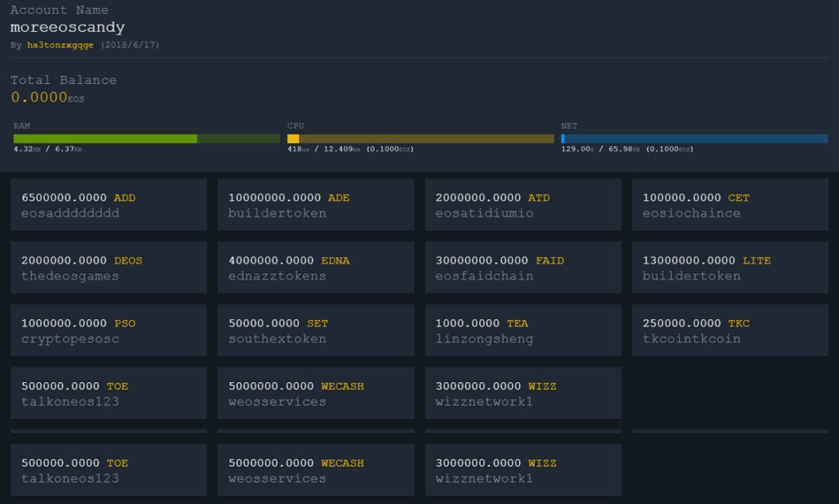Click the cryptopesosc contract name
The height and width of the screenshot is (504, 839).
70,339
